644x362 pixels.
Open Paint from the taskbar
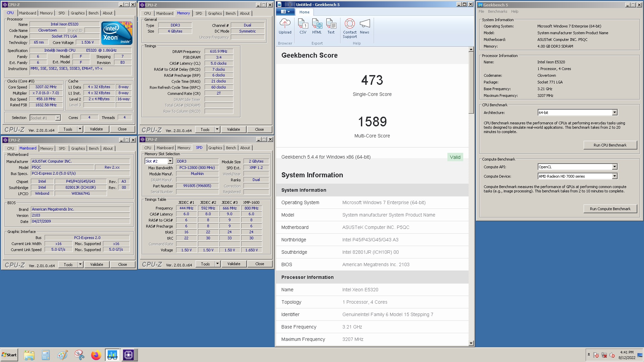tap(62, 355)
